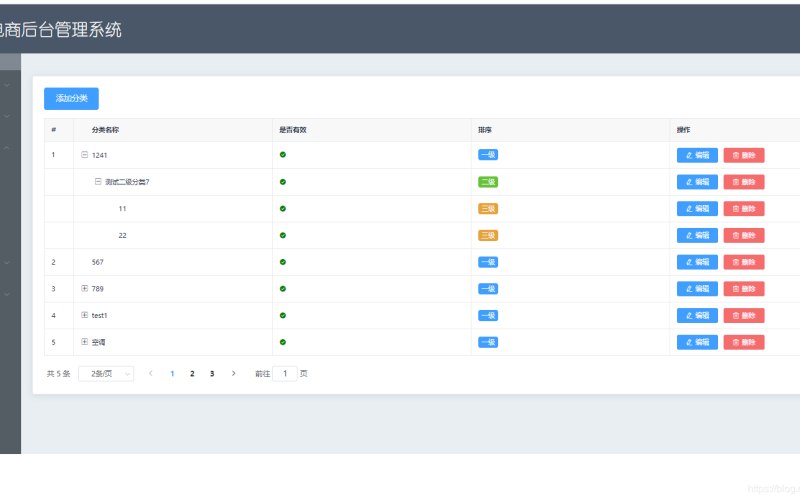This screenshot has height=500, width=800.
Task: Delete the category named 11
Action: [744, 209]
